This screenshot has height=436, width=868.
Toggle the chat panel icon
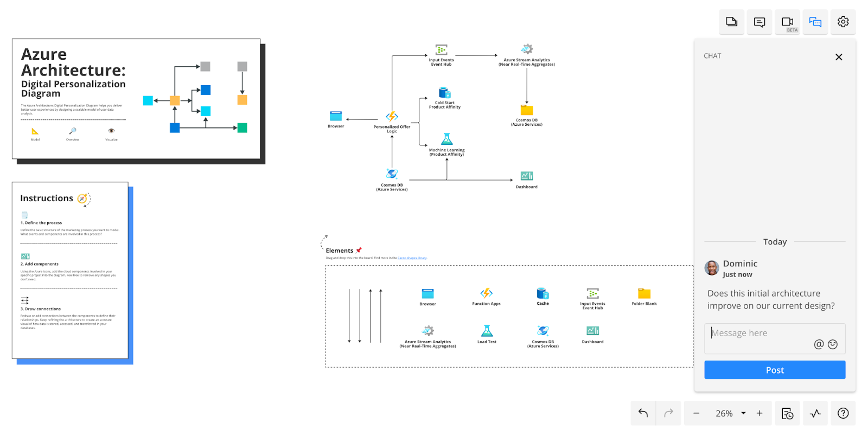point(815,22)
